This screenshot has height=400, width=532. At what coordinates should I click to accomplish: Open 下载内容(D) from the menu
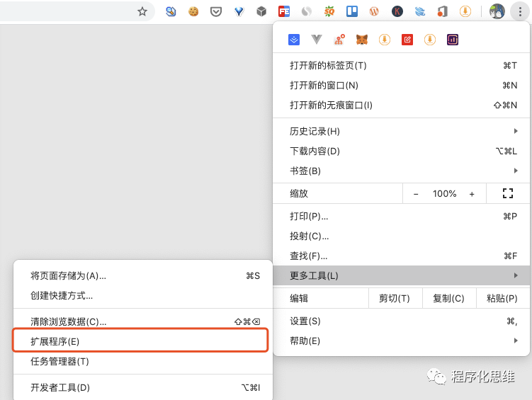[402, 152]
